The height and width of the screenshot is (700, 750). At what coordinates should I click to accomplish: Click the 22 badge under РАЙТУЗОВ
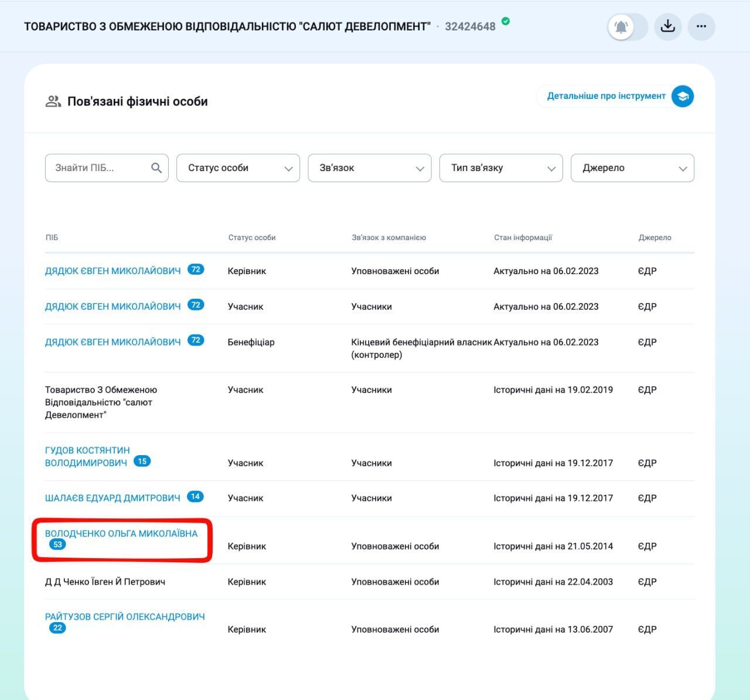tap(57, 628)
